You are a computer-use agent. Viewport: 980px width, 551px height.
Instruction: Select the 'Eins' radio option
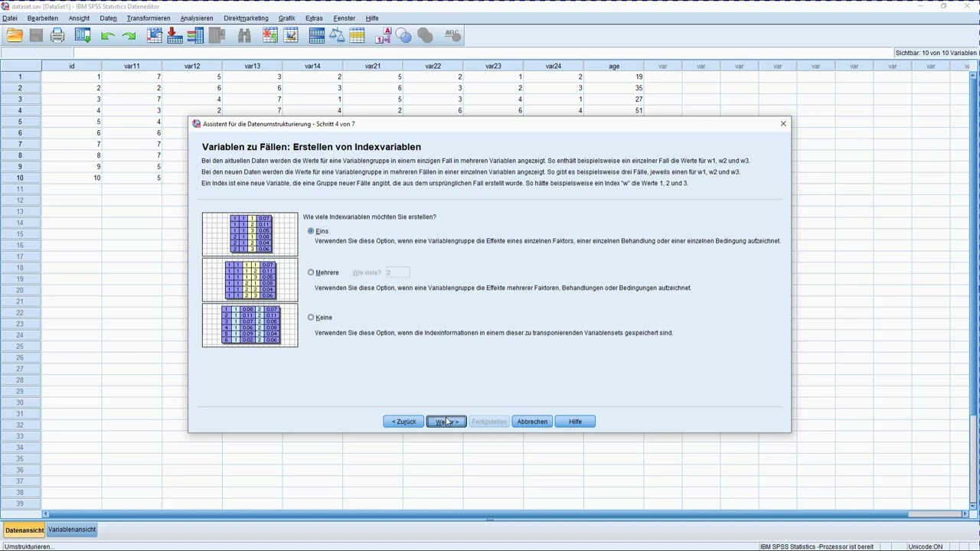311,231
